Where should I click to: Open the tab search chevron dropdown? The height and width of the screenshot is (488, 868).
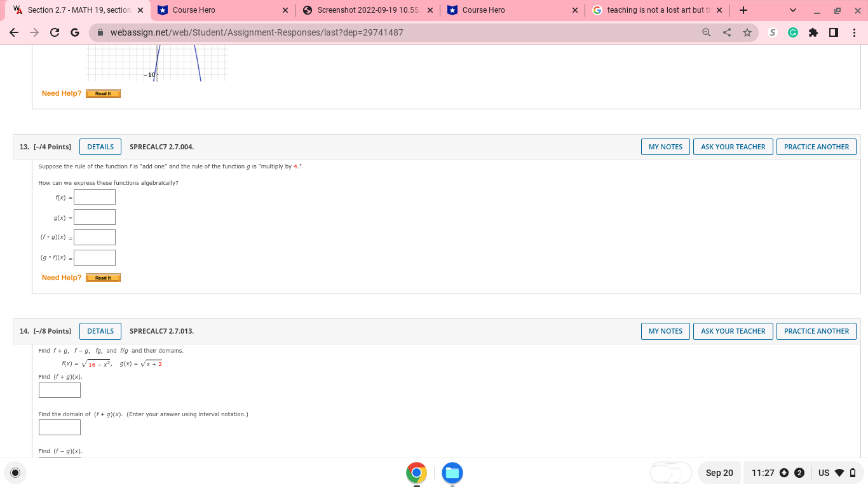(x=792, y=10)
